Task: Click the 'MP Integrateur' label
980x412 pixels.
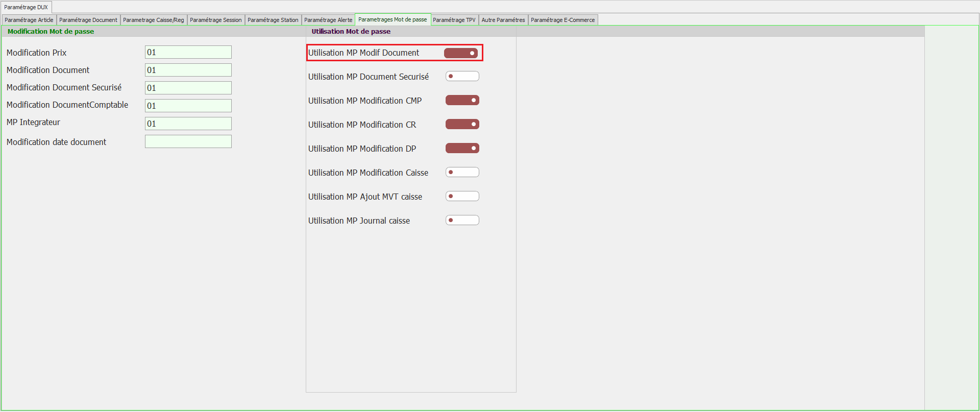Action: (x=34, y=122)
